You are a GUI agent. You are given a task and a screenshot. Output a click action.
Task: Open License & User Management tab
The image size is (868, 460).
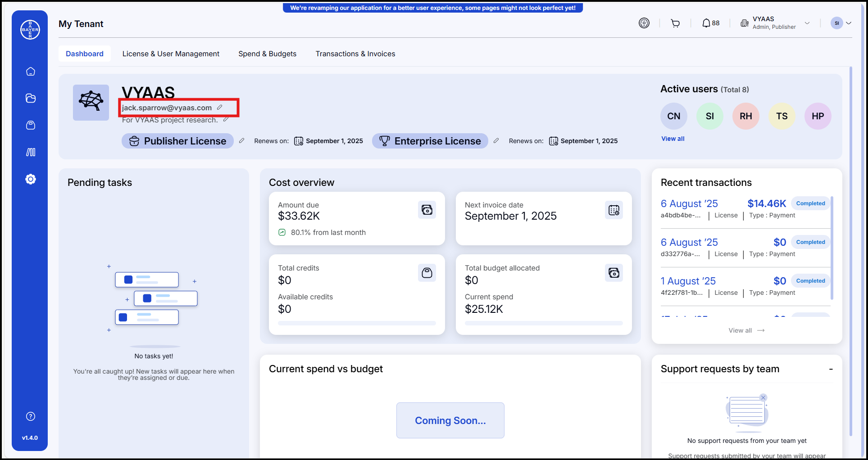click(x=171, y=54)
